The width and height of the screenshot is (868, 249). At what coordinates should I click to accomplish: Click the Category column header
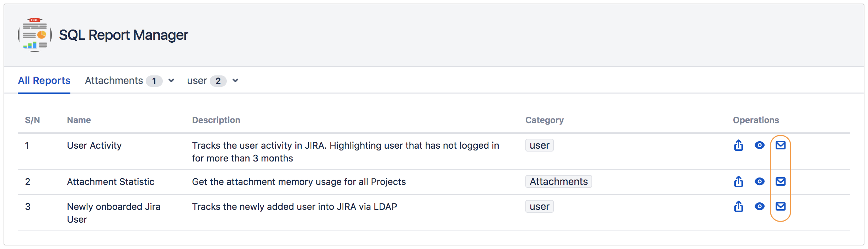544,120
